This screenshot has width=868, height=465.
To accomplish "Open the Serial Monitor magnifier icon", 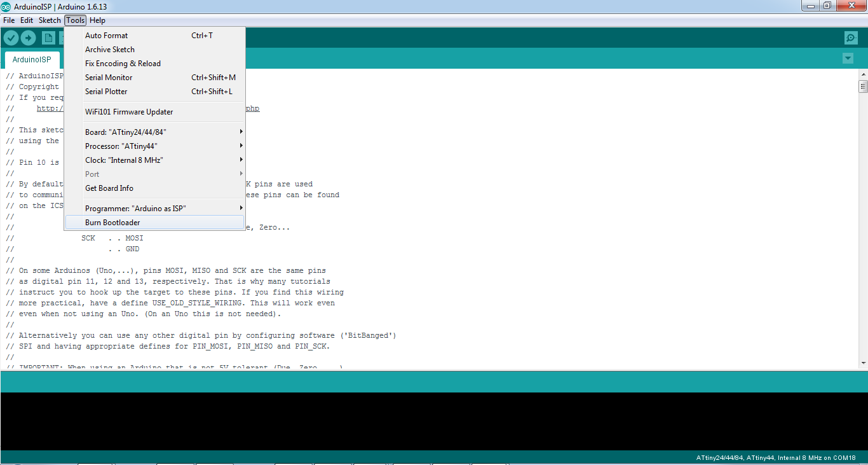I will pyautogui.click(x=851, y=38).
